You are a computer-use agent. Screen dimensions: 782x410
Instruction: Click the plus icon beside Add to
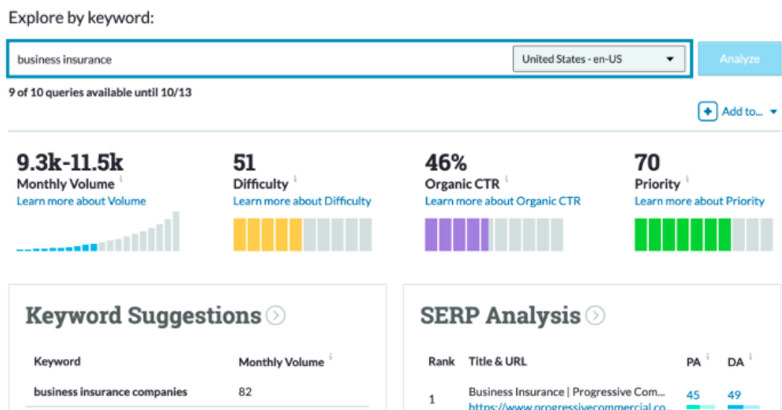(x=707, y=112)
